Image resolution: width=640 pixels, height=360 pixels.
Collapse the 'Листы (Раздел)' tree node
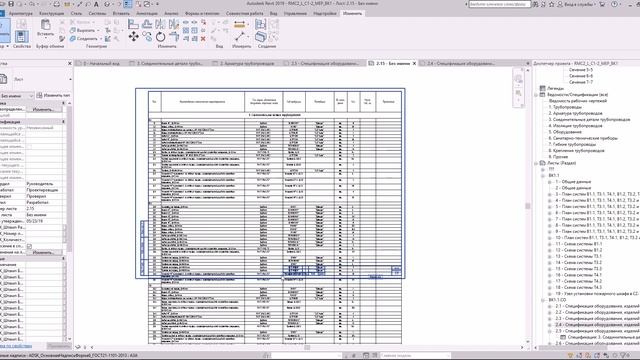point(536,163)
